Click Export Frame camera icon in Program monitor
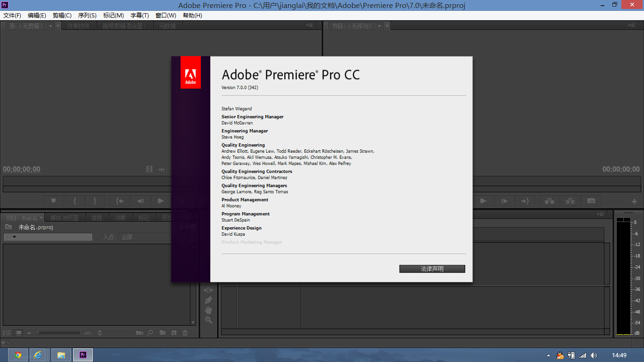The width and height of the screenshot is (644, 362). [591, 201]
